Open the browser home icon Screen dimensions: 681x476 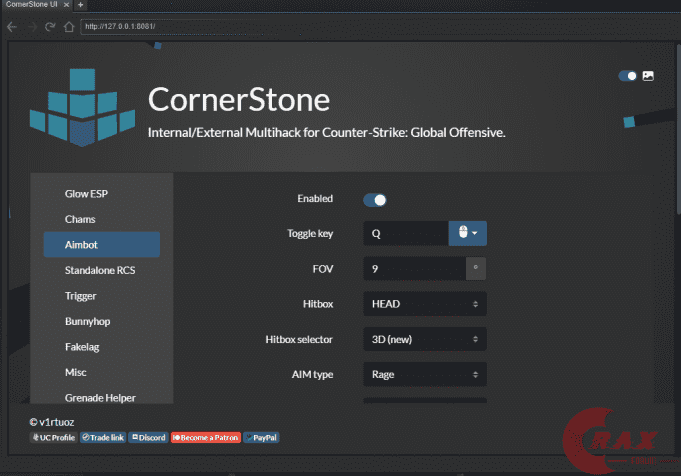click(69, 27)
